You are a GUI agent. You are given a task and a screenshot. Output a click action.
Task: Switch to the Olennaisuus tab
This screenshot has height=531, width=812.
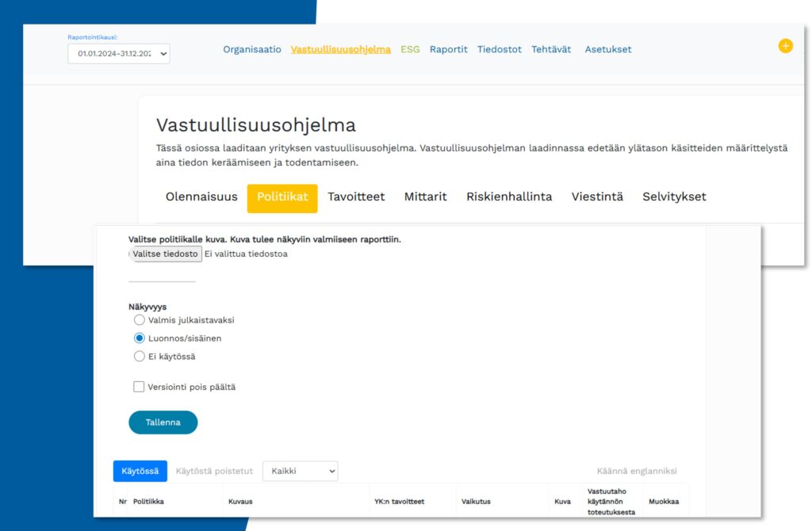tap(201, 197)
